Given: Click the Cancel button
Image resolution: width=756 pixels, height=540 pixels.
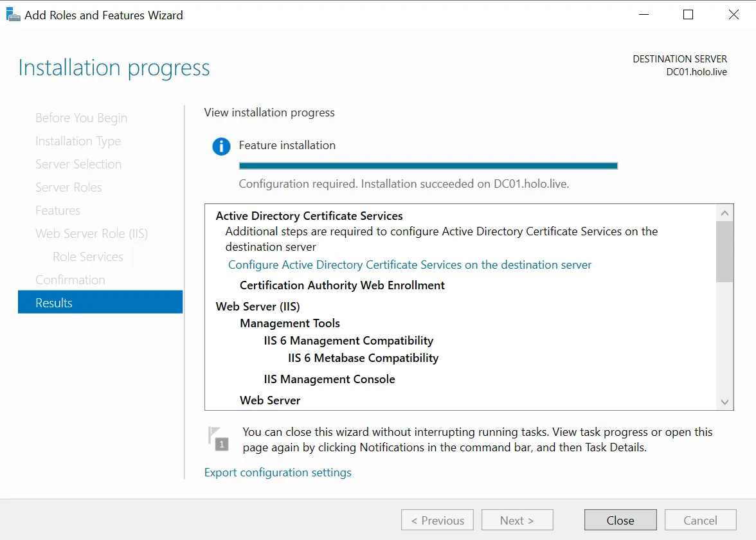Looking at the screenshot, I should [700, 520].
